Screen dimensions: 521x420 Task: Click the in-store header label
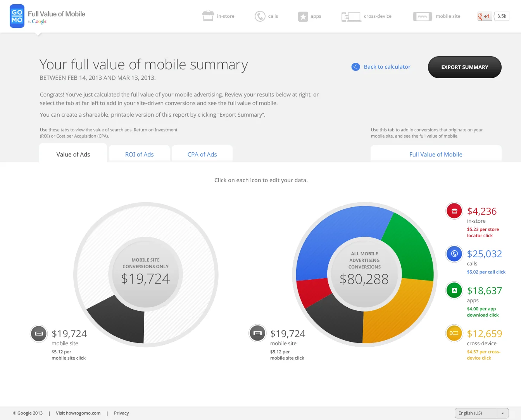coord(226,16)
